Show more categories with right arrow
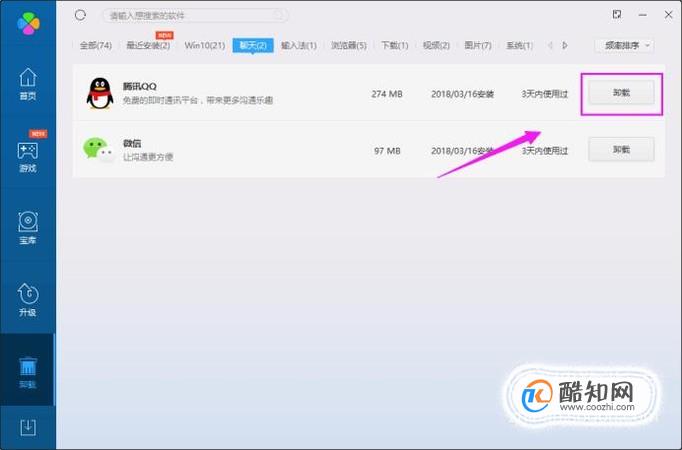 click(565, 45)
